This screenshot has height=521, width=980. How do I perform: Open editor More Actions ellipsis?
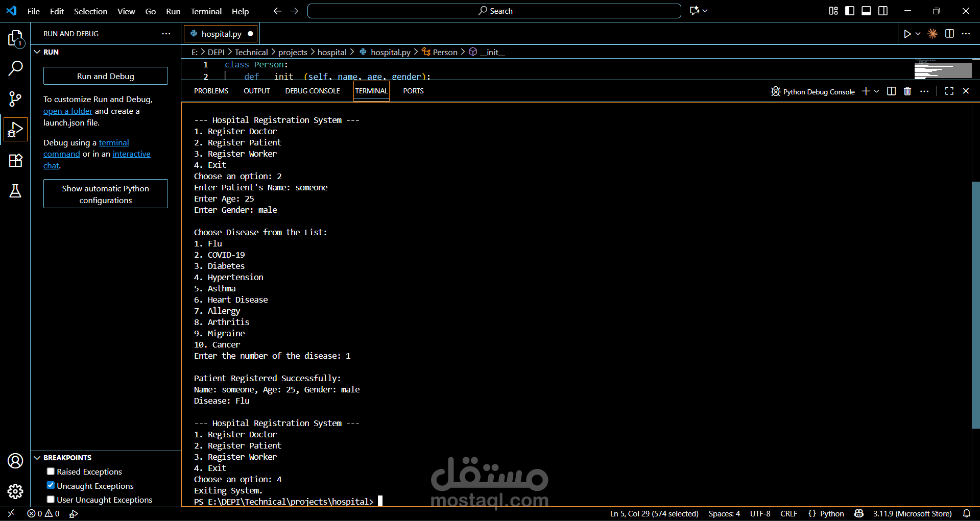[x=966, y=34]
